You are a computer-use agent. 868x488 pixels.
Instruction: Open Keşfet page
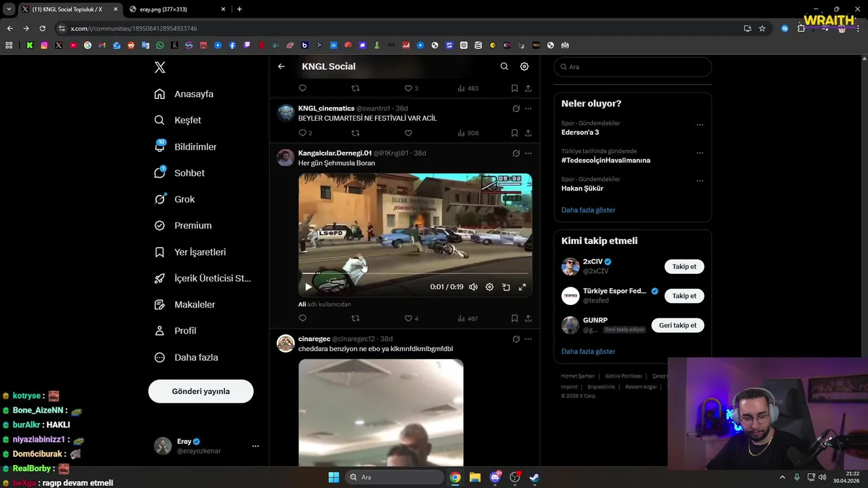178,120
